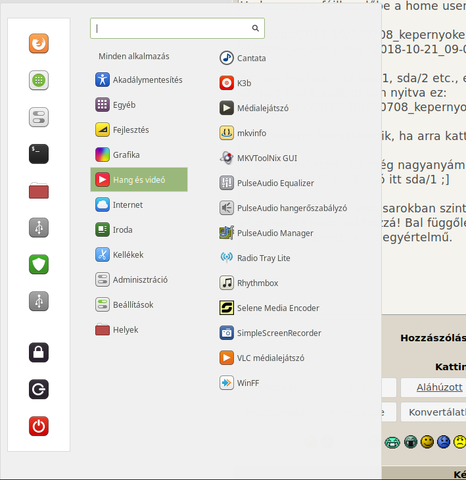The height and width of the screenshot is (480, 466).
Task: Click the red power off icon
Action: 39,426
